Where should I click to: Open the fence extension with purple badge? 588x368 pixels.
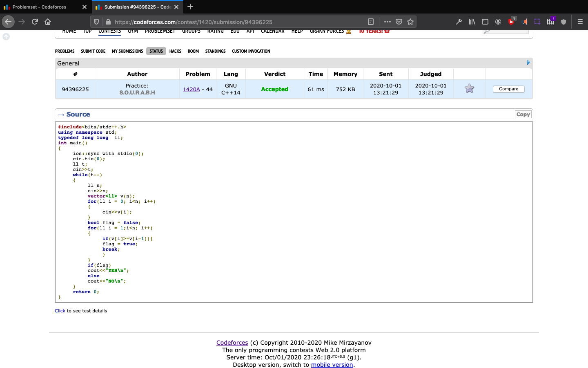point(551,21)
